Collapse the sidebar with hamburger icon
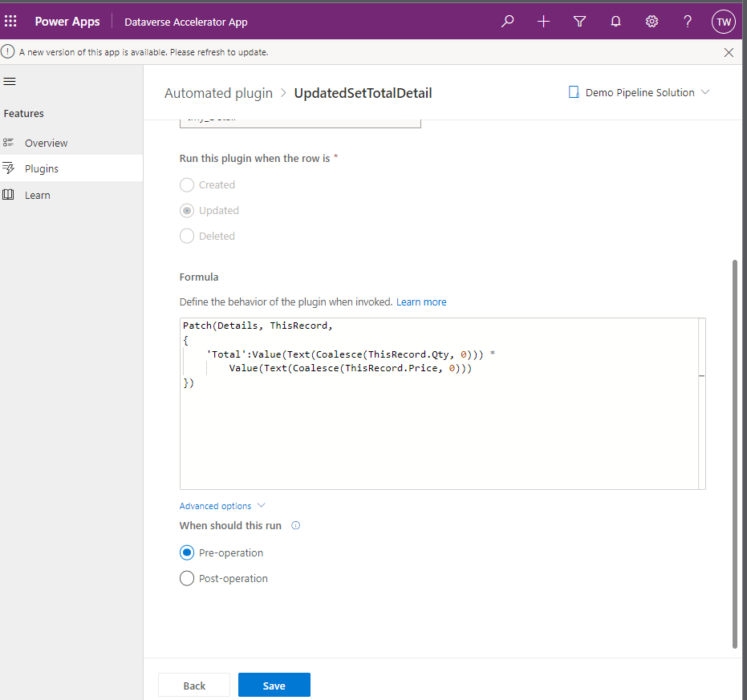 [10, 82]
